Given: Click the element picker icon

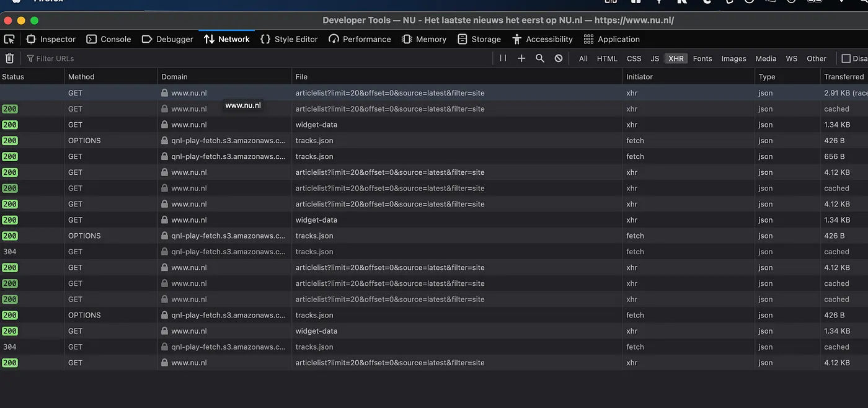Looking at the screenshot, I should click(9, 39).
